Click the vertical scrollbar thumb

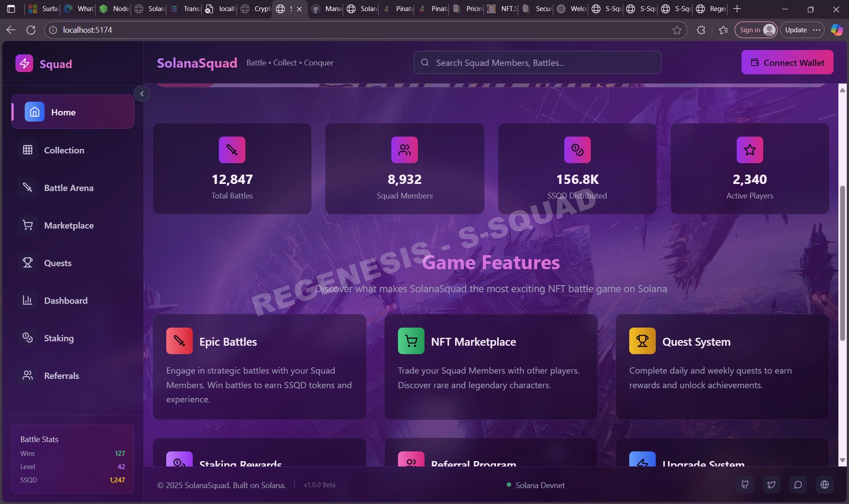[842, 263]
